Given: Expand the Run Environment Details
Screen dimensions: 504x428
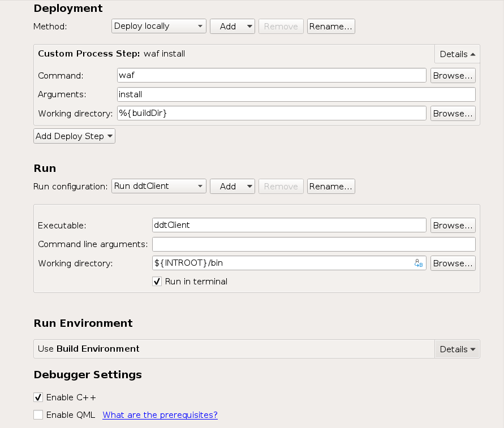Looking at the screenshot, I should pos(456,349).
